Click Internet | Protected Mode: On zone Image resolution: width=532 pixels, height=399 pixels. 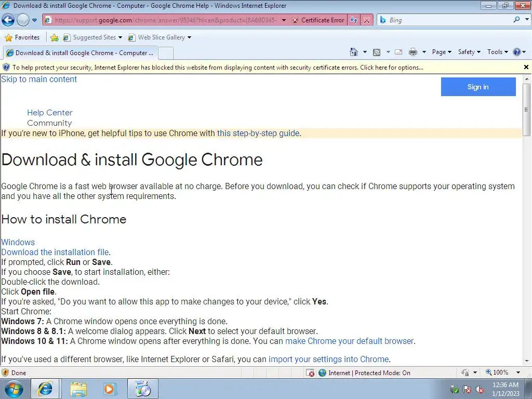tap(364, 373)
